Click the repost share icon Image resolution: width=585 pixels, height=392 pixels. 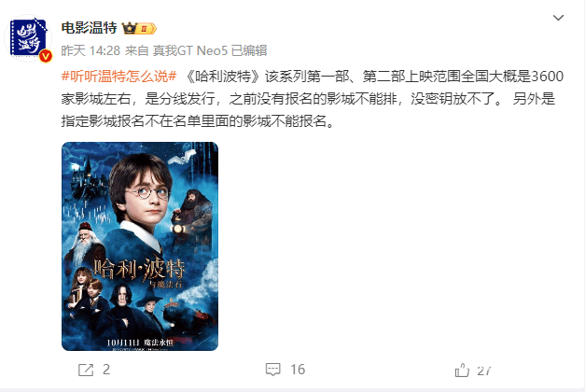[x=86, y=370]
